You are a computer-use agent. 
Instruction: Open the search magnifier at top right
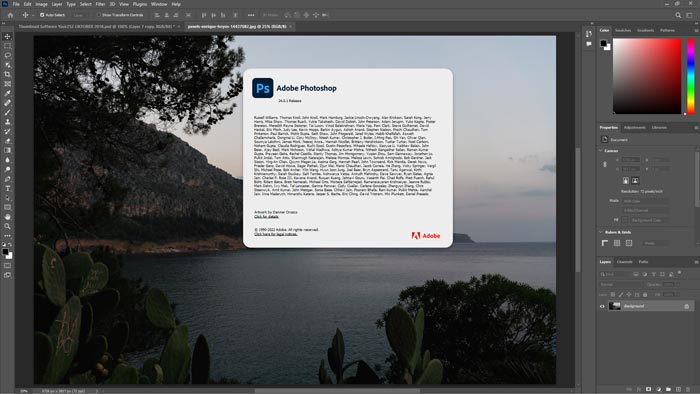(678, 15)
